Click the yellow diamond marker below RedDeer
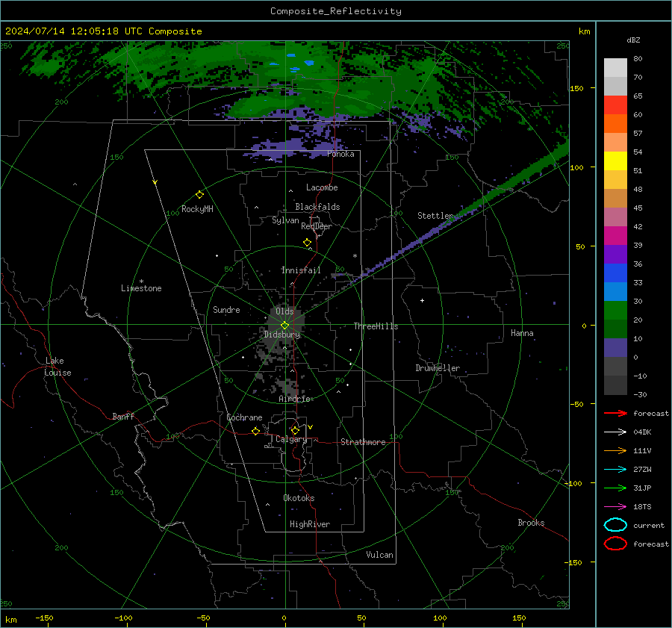This screenshot has height=628, width=672. 307,243
